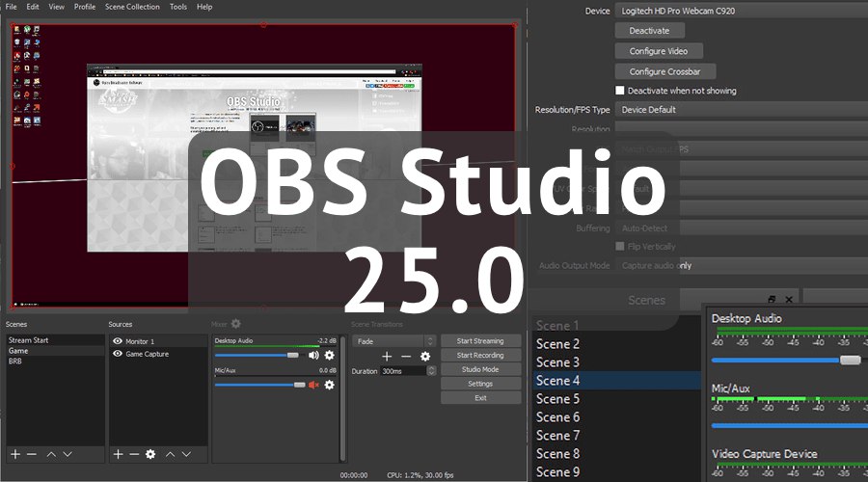Mute Desktop Audio speaker icon
This screenshot has width=868, height=482.
coord(313,356)
